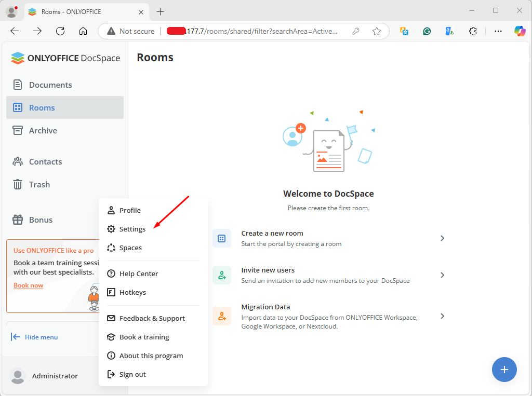Open Contacts in the sidebar
The height and width of the screenshot is (396, 532).
tap(65, 162)
